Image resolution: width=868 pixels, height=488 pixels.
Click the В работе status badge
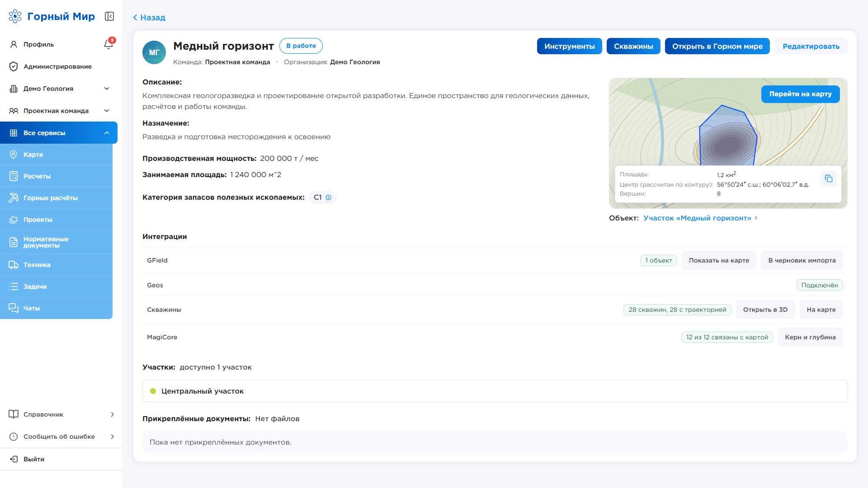(x=301, y=46)
